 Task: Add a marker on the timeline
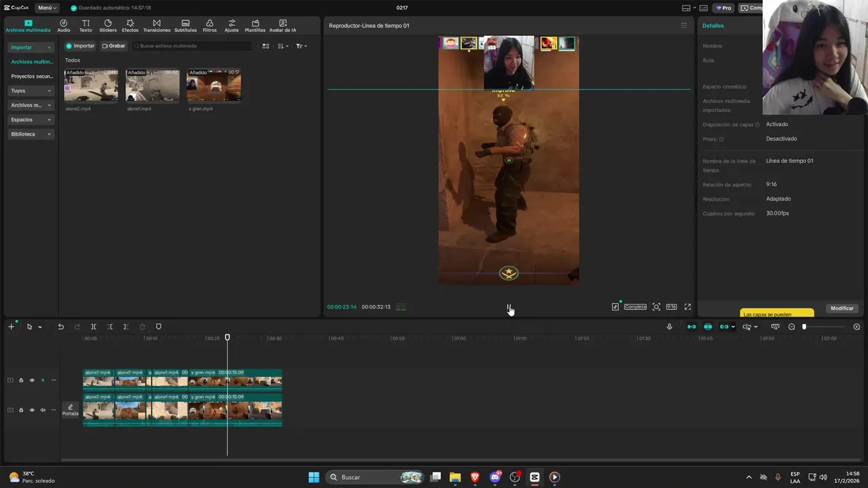pos(159,327)
